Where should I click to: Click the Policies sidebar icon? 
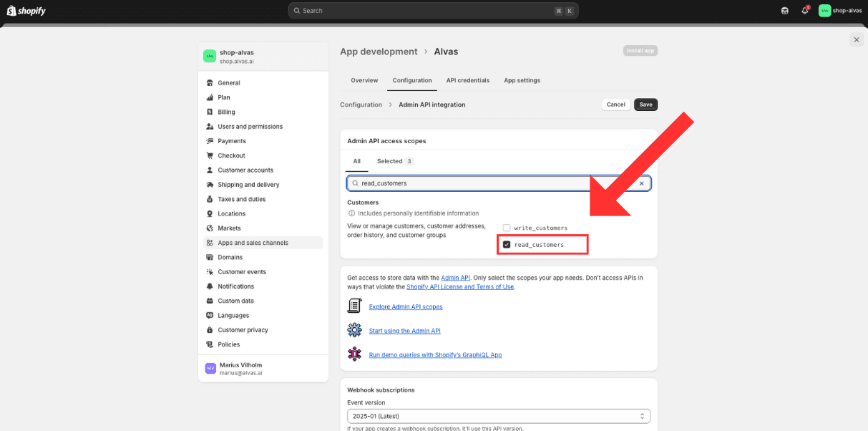[x=210, y=344]
